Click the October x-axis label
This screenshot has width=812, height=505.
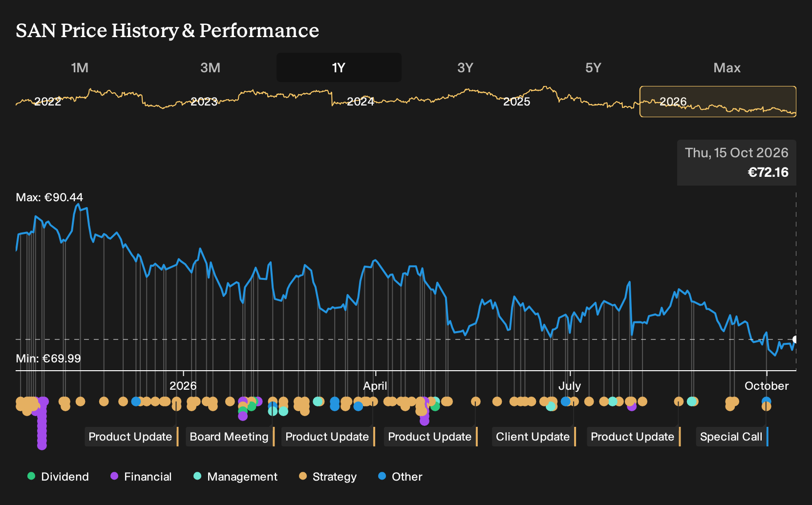tap(767, 386)
